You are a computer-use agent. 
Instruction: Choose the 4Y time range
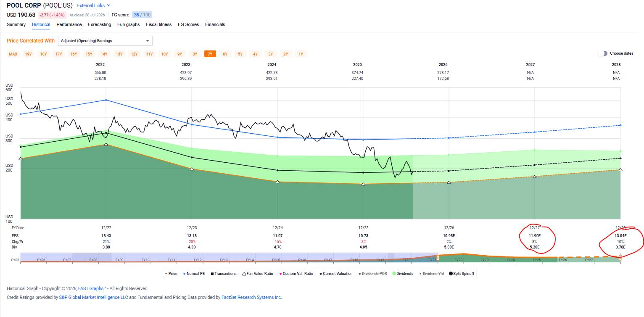point(255,54)
